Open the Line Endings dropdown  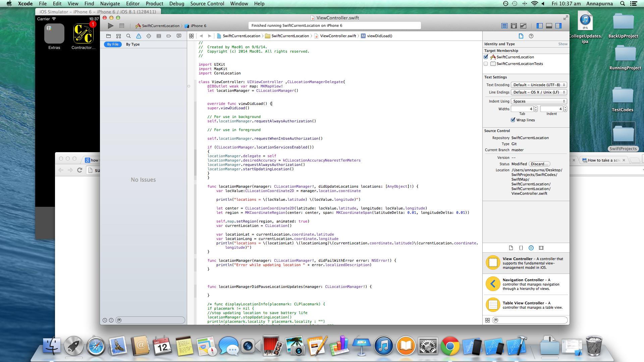pos(539,92)
